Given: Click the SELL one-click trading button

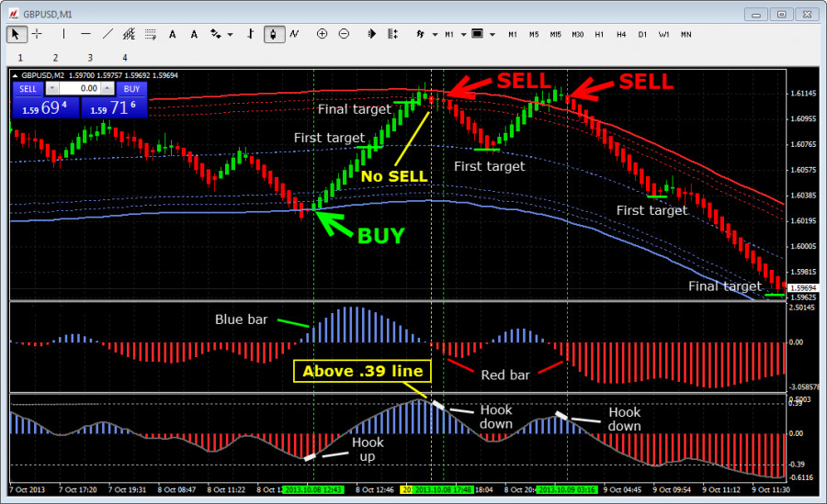Looking at the screenshot, I should click(x=28, y=89).
